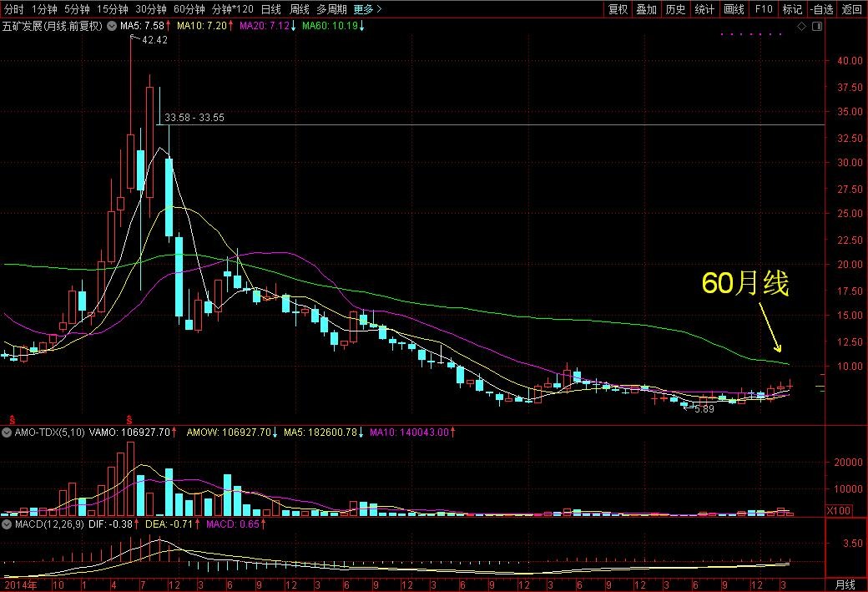Click the 画线 drawing tools button
The width and height of the screenshot is (868, 592).
coord(734,9)
